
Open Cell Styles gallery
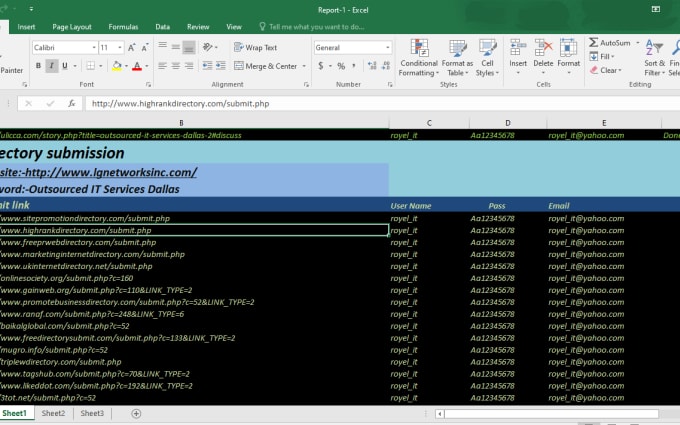(487, 58)
